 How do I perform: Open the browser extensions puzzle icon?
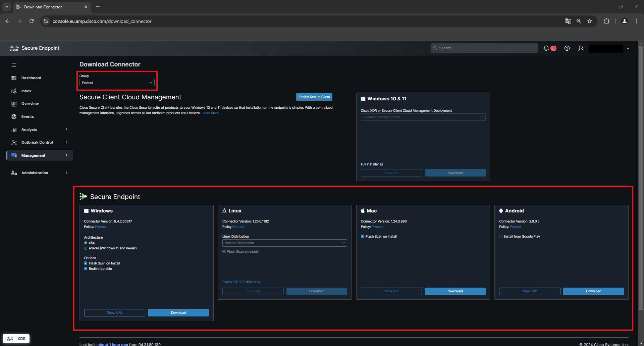[606, 21]
